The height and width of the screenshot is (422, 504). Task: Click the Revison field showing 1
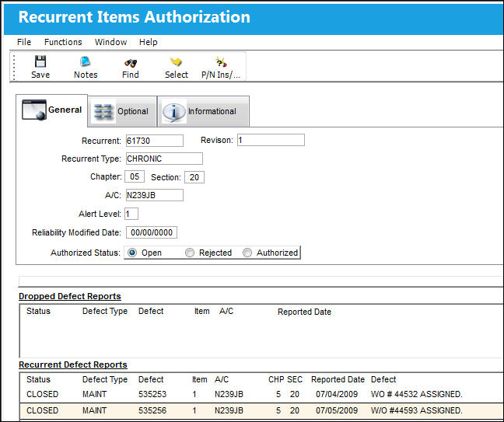pos(271,140)
